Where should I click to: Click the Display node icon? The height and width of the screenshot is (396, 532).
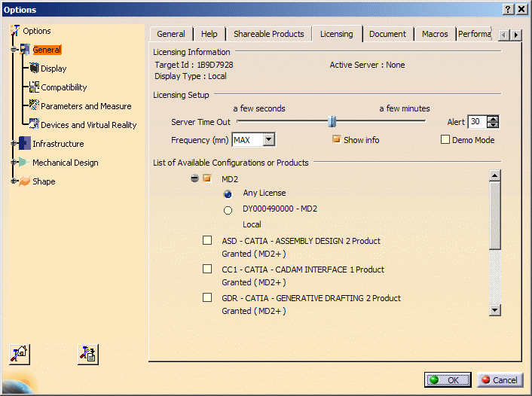click(34, 69)
